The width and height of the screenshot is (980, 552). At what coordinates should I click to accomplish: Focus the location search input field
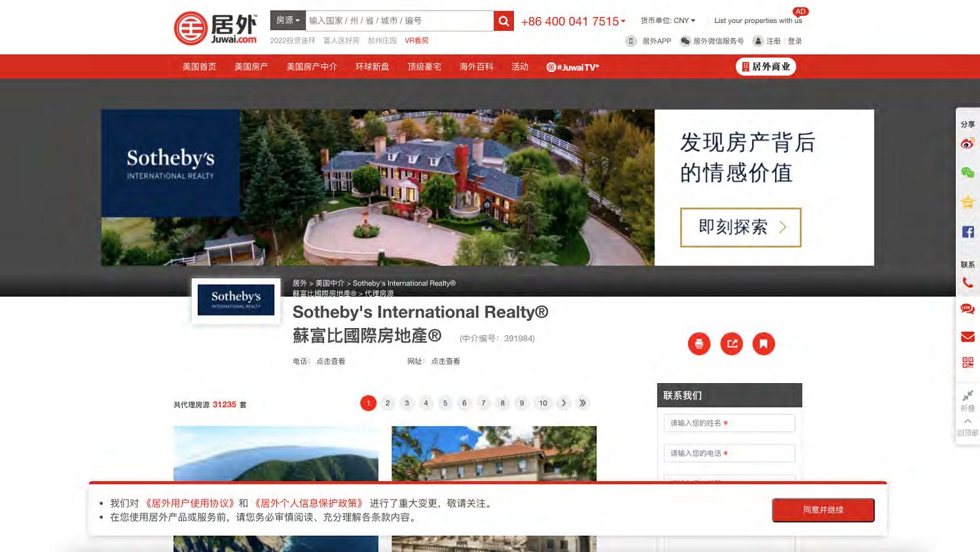point(399,20)
